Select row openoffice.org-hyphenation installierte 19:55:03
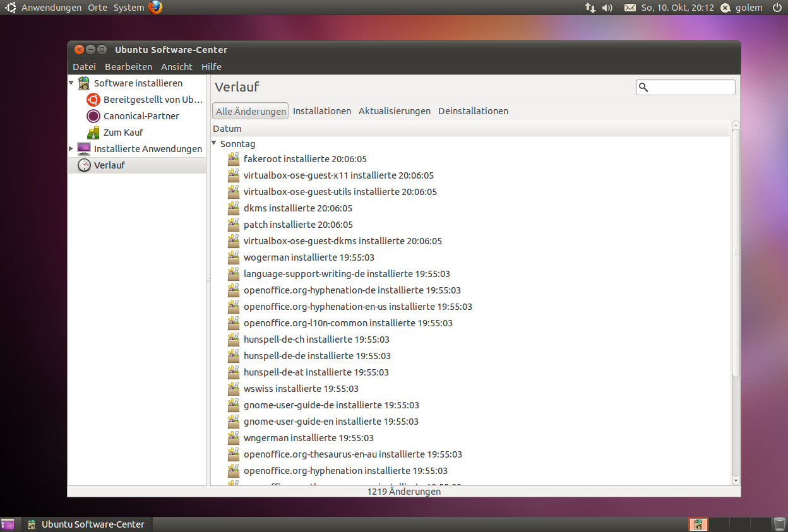Screen dimensions: 788x532 [x=470, y=470]
